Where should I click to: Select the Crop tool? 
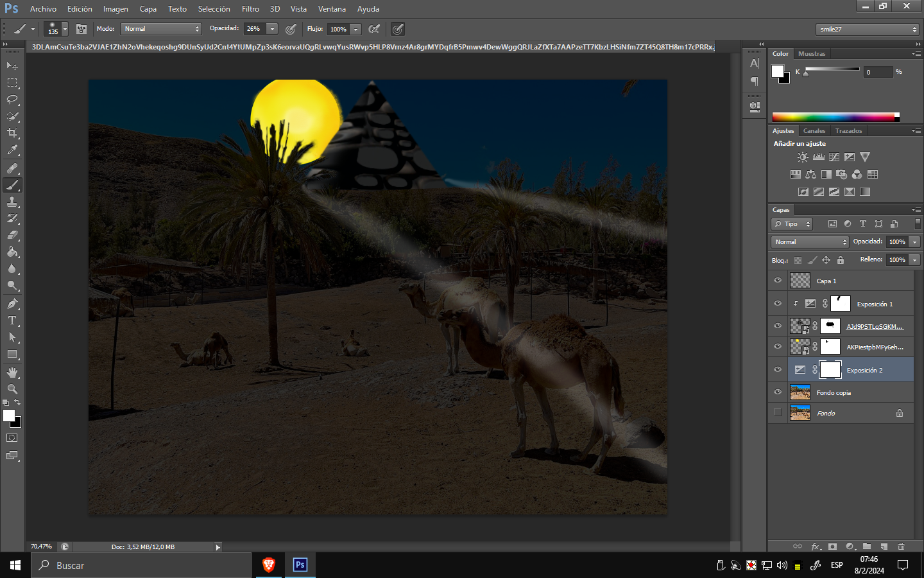coord(12,133)
